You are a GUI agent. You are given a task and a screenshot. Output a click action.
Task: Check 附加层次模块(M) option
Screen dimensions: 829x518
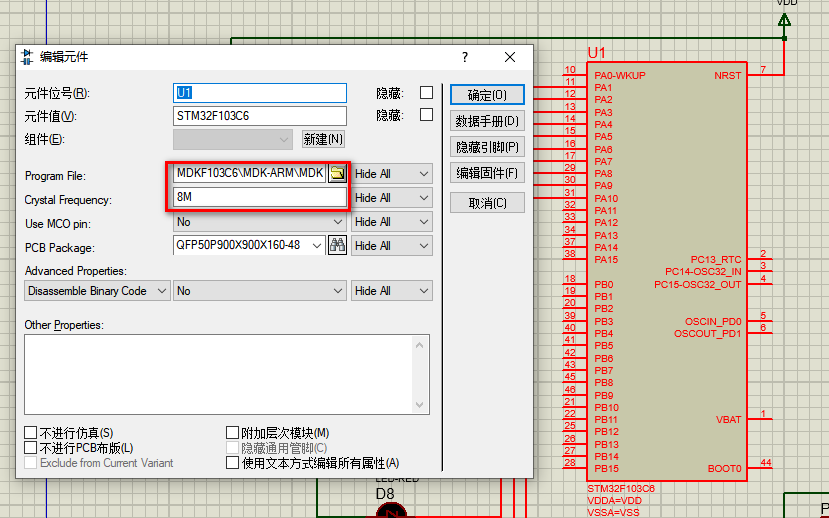(x=232, y=433)
